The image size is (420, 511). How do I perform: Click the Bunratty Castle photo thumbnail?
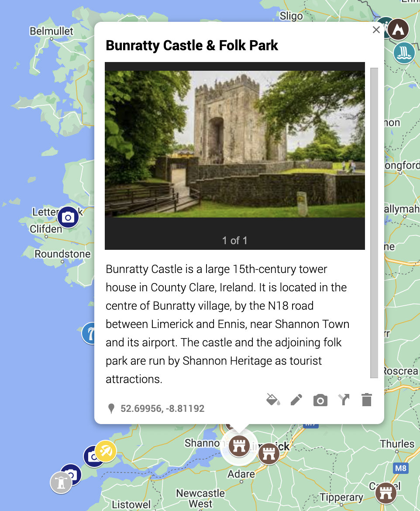(x=235, y=141)
